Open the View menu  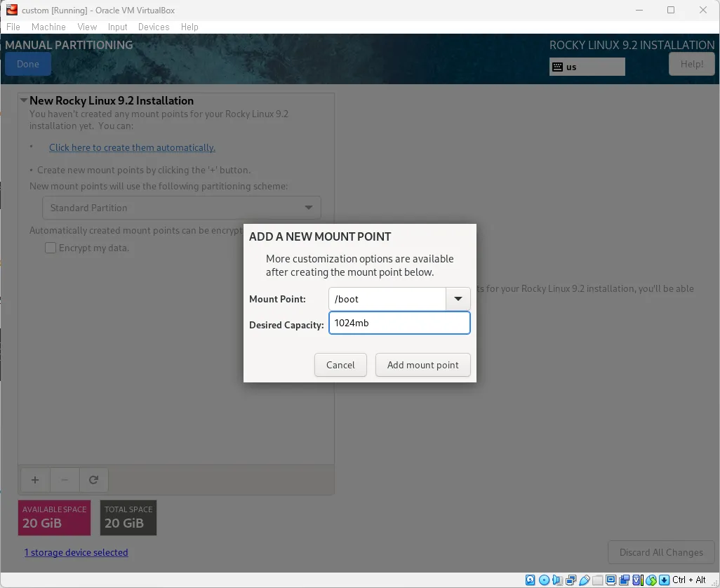tap(87, 27)
